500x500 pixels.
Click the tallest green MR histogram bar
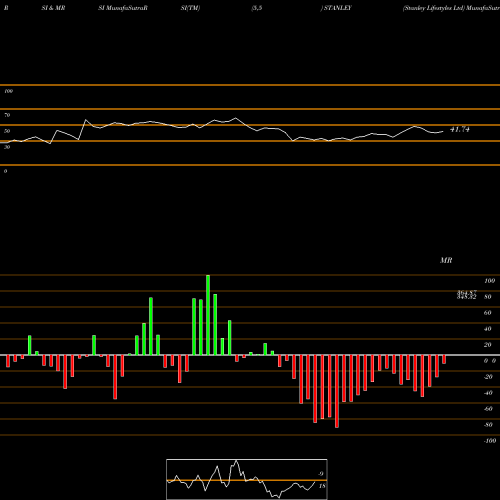tap(208, 315)
